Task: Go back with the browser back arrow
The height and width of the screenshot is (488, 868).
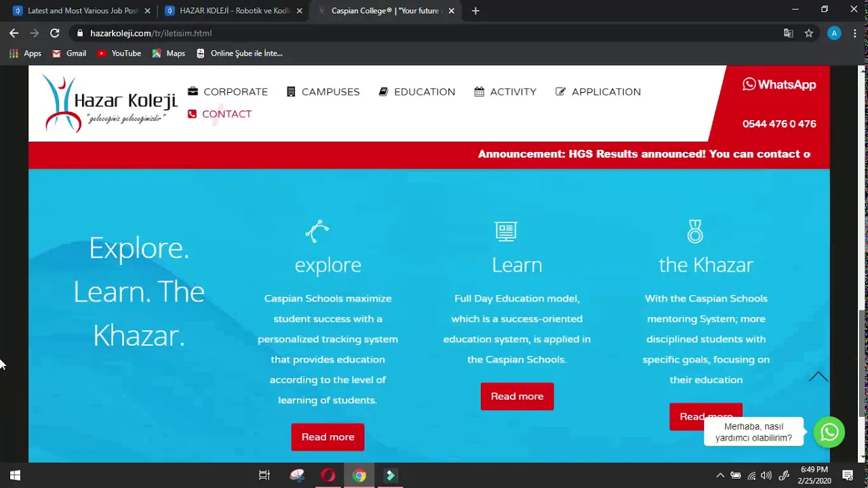Action: click(x=14, y=33)
